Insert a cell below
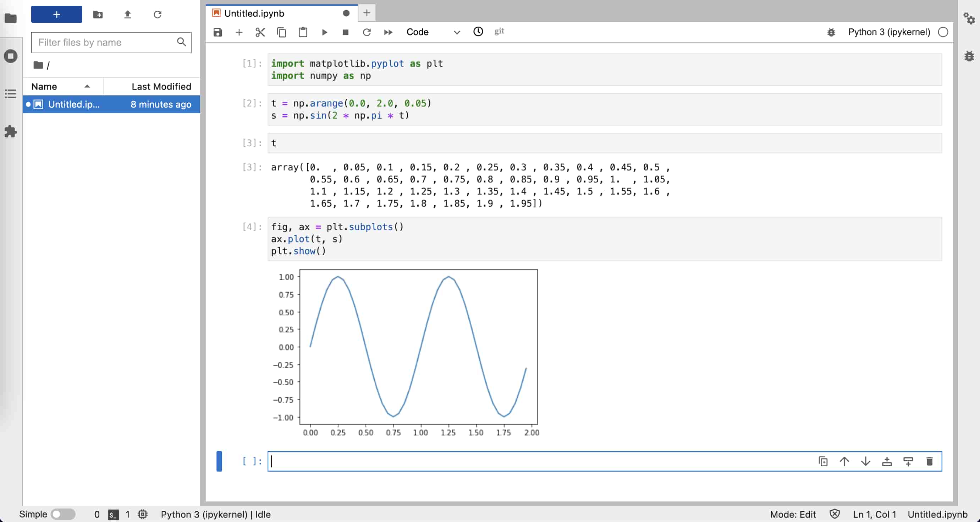 (x=239, y=32)
